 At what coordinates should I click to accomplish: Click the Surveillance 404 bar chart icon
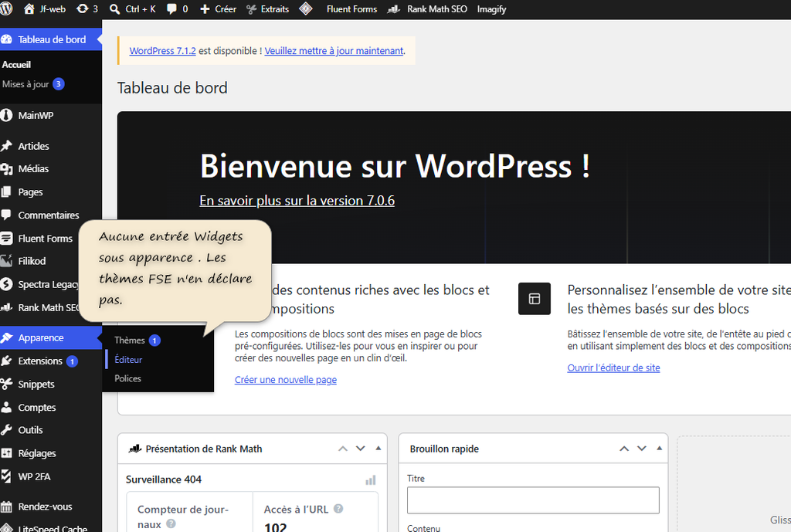371,480
